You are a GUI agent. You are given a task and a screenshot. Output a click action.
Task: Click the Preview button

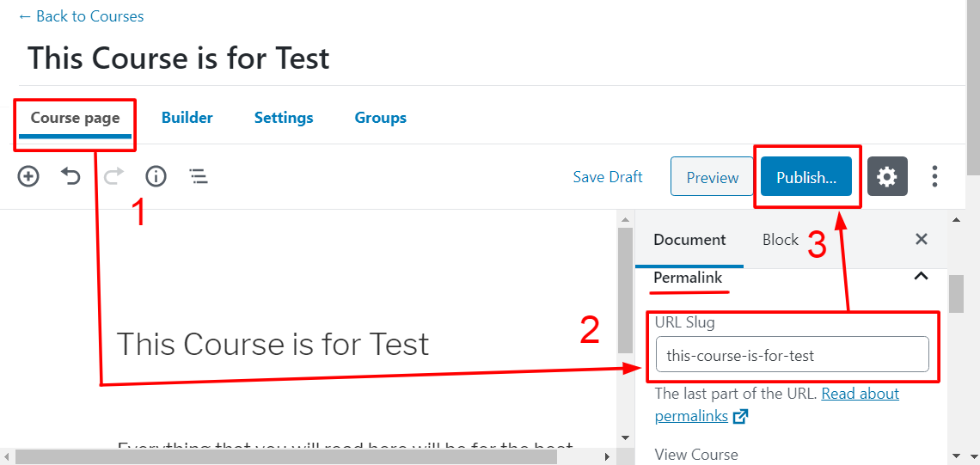click(x=713, y=177)
